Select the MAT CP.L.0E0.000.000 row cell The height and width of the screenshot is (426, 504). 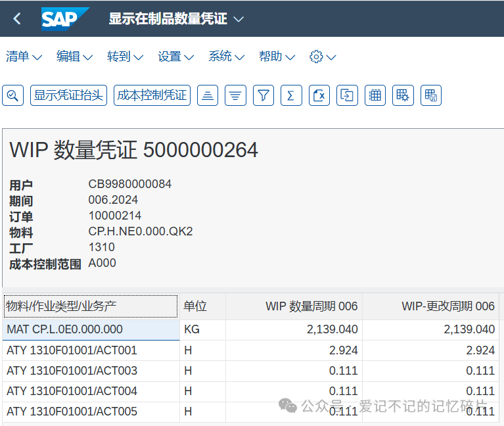click(x=91, y=329)
